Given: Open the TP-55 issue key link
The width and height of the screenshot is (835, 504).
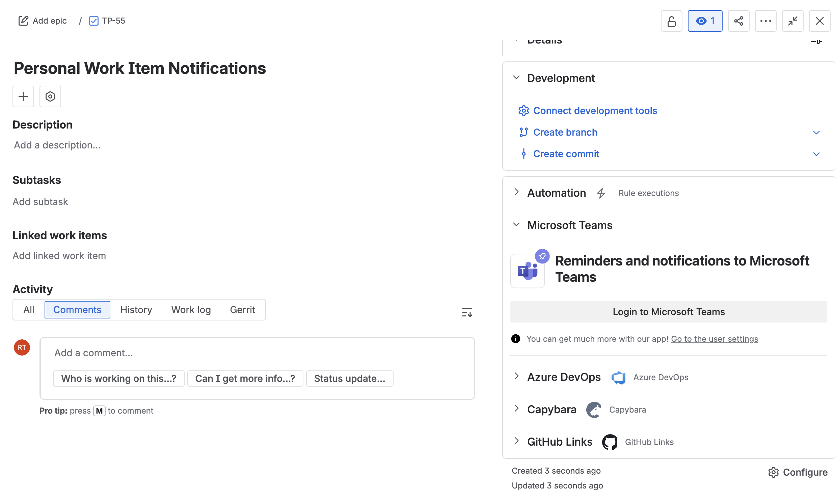Looking at the screenshot, I should (113, 21).
